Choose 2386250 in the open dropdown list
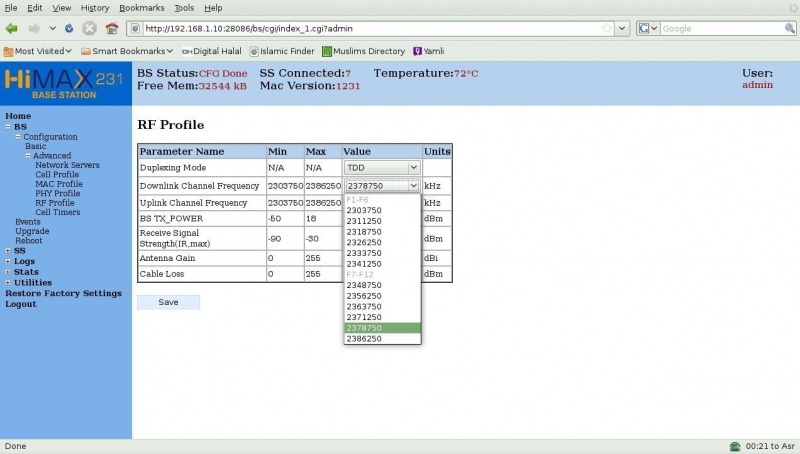The height and width of the screenshot is (454, 800). [x=363, y=338]
